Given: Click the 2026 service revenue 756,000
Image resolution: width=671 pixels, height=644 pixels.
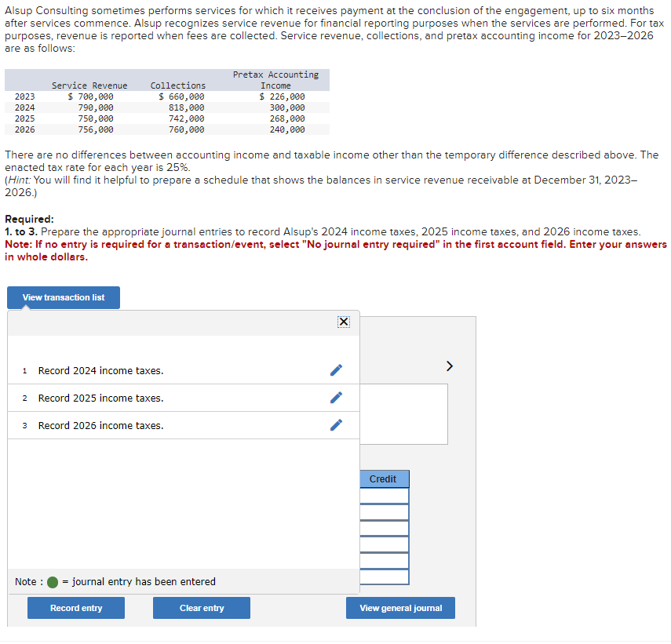Looking at the screenshot, I should (x=96, y=129).
